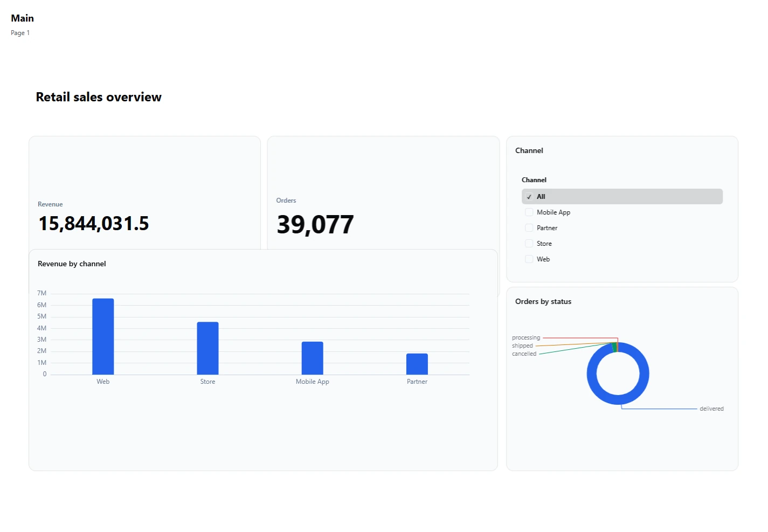Click the 7M y-axis tick label
The width and height of the screenshot is (768, 532).
click(x=42, y=293)
